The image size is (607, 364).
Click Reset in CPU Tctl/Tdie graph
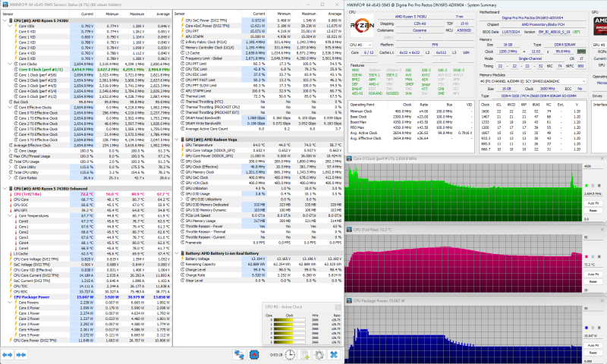(593, 281)
